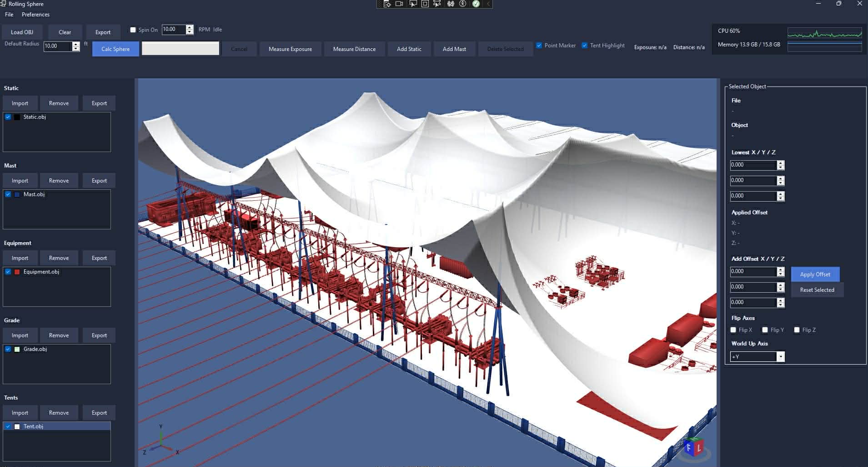Click top toolbar Export button
The width and height of the screenshot is (868, 467).
pos(103,32)
